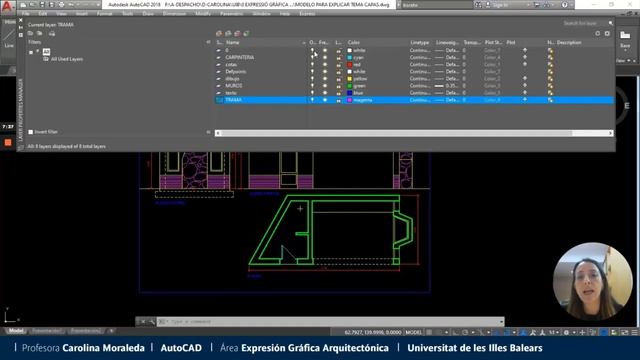
Task: Expand the All filter tree node
Action: click(x=31, y=52)
